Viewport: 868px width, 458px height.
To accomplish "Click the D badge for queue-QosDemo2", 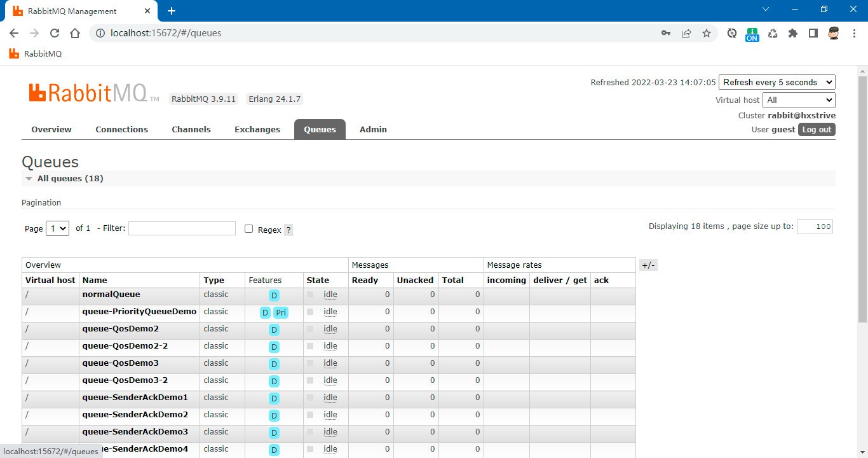I will click(x=274, y=330).
